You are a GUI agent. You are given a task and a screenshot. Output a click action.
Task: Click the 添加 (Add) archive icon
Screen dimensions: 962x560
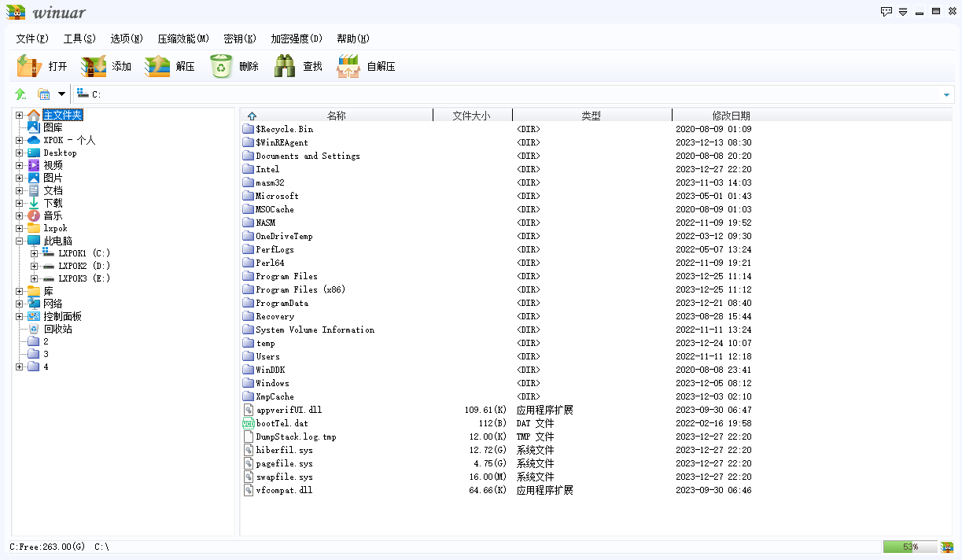coord(94,66)
